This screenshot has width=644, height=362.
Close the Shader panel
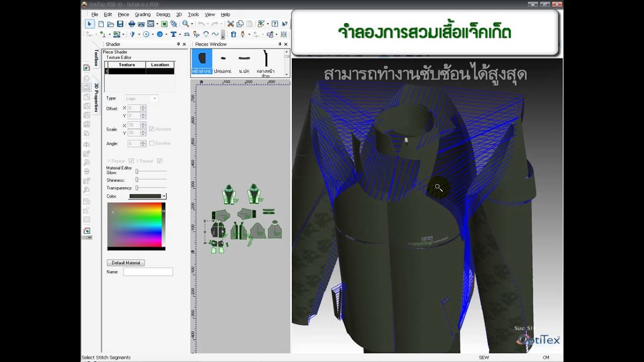[x=184, y=44]
